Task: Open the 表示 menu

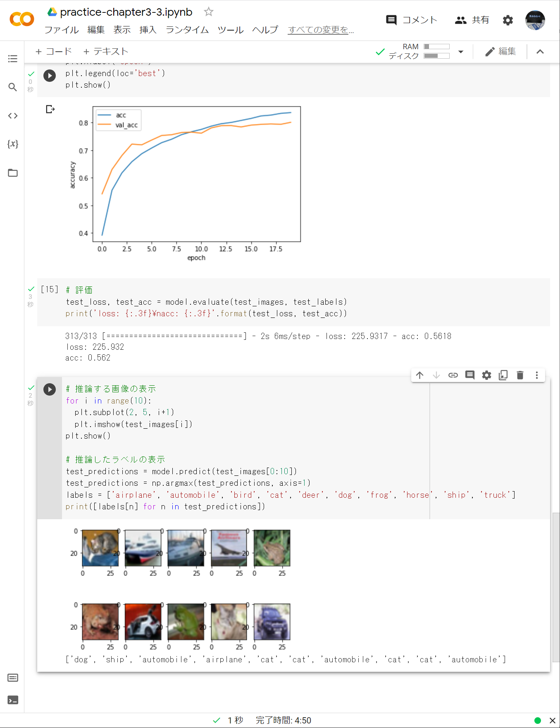Action: 122,30
